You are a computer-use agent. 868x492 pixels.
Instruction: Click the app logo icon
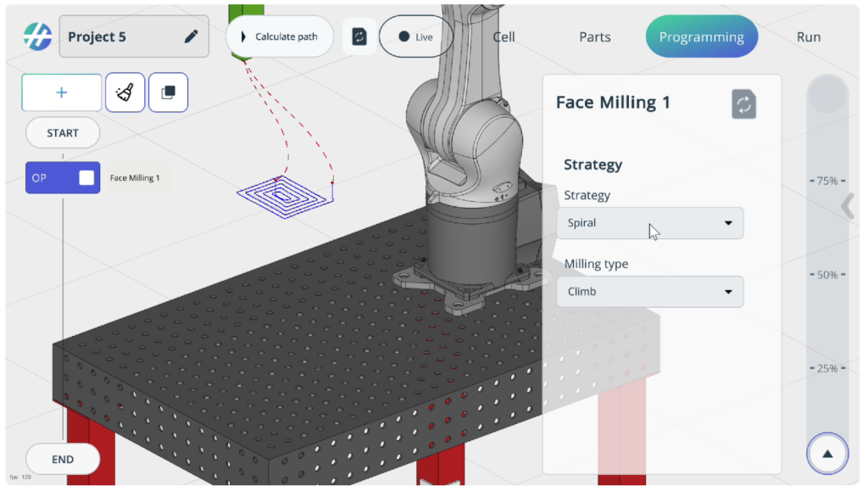coord(37,36)
